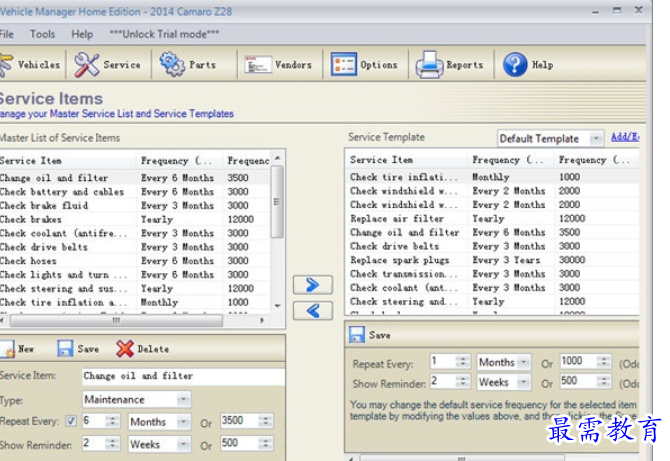
Task: Click the Unlock Trial mode menu item
Action: [165, 34]
